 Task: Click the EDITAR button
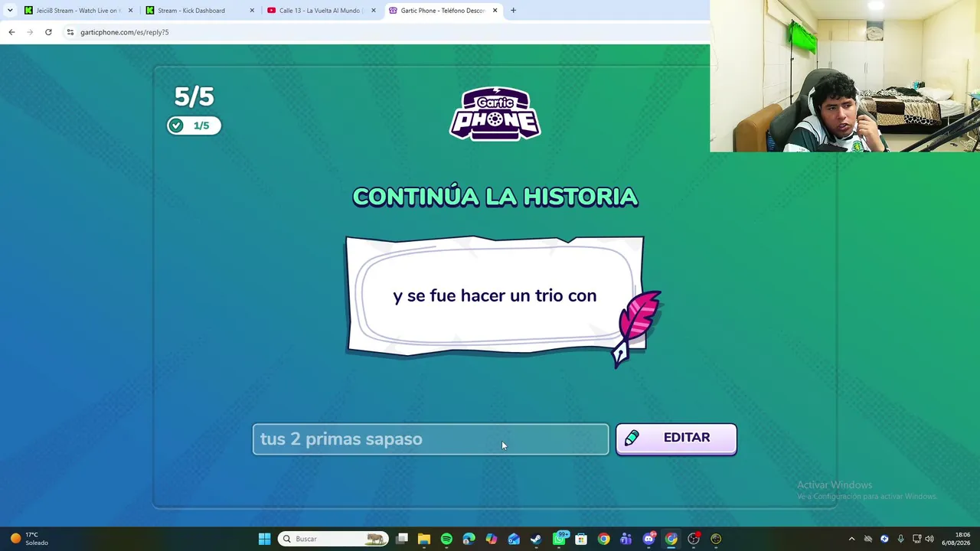tap(676, 439)
